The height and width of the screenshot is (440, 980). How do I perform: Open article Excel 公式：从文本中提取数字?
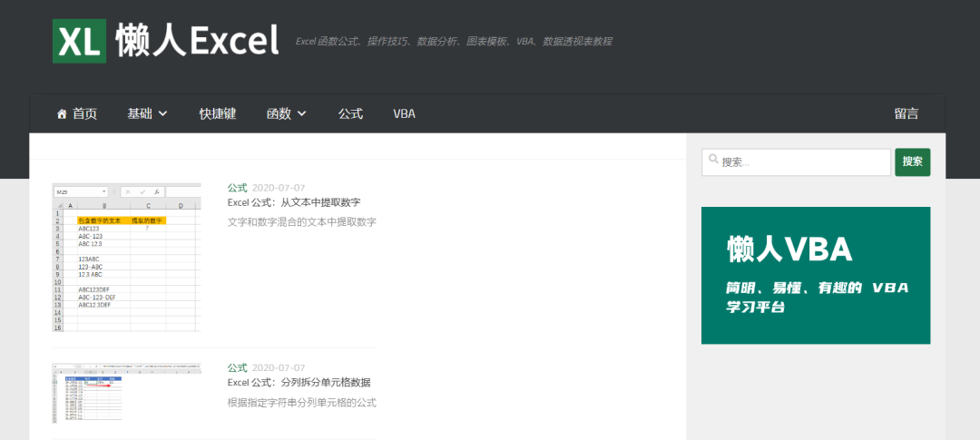(294, 202)
